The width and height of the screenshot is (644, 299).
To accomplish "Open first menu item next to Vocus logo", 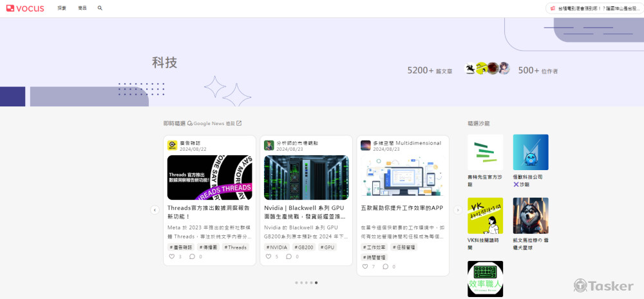I will [x=62, y=8].
